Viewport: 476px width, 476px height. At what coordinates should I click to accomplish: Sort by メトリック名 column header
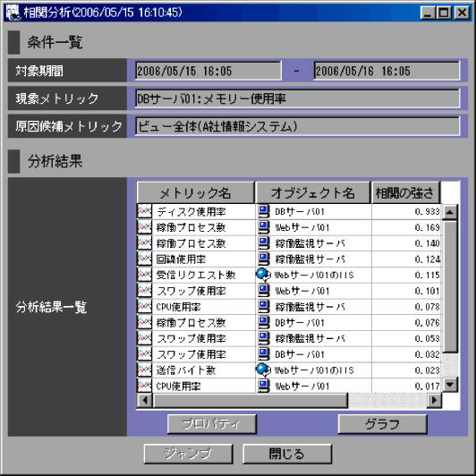pyautogui.click(x=195, y=192)
